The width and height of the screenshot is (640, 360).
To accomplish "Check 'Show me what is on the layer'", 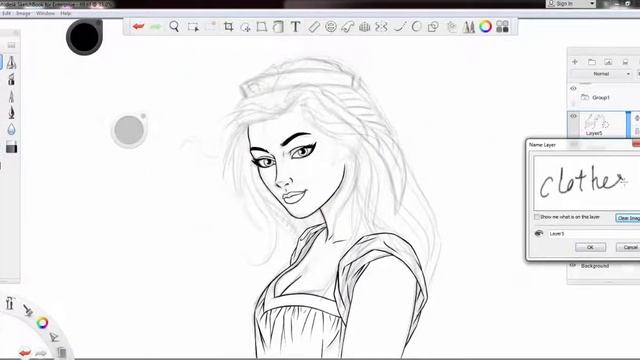I will click(537, 217).
